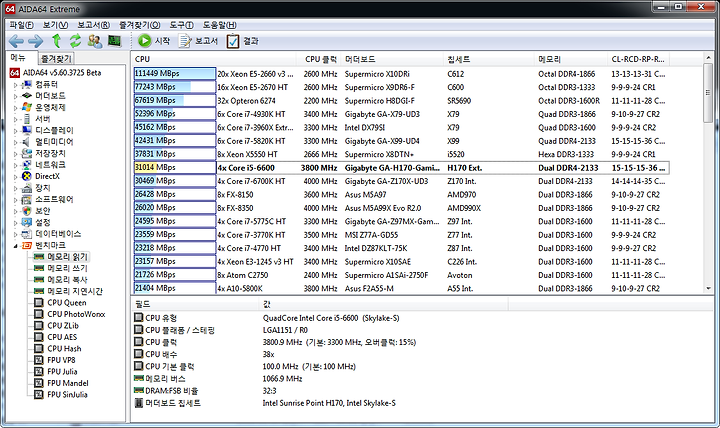
Task: Select the DirectX icon in tree
Action: 27,176
